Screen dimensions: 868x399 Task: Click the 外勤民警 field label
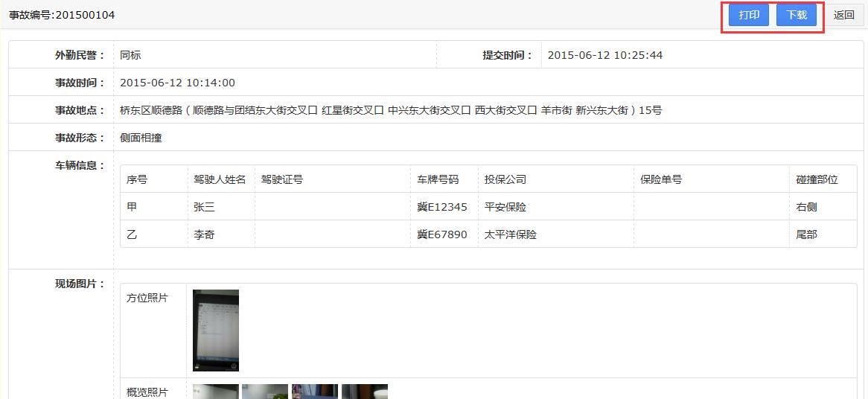(x=80, y=55)
